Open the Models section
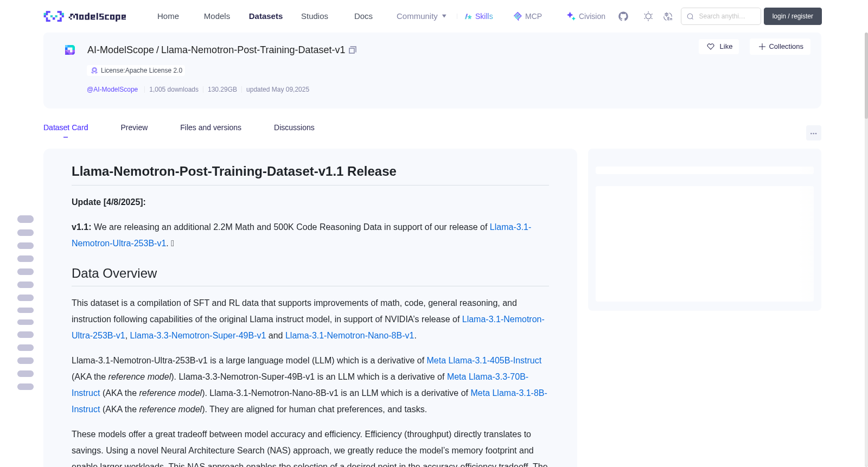The image size is (868, 467). click(217, 16)
